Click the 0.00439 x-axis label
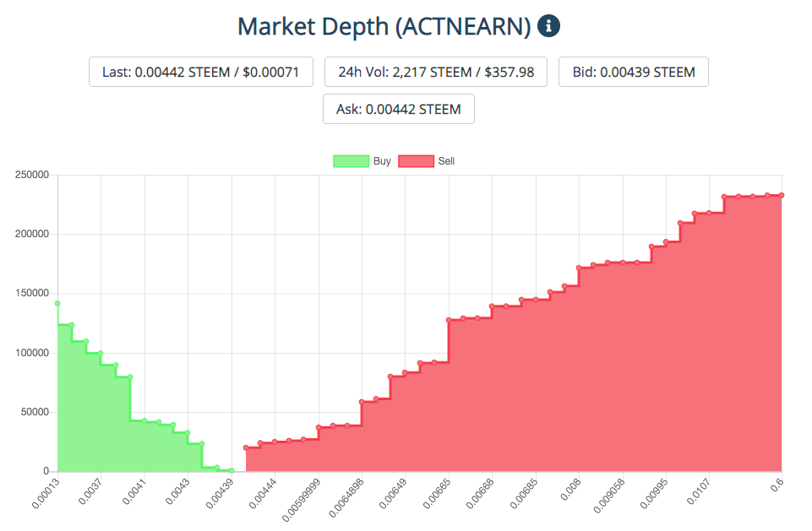 click(220, 493)
